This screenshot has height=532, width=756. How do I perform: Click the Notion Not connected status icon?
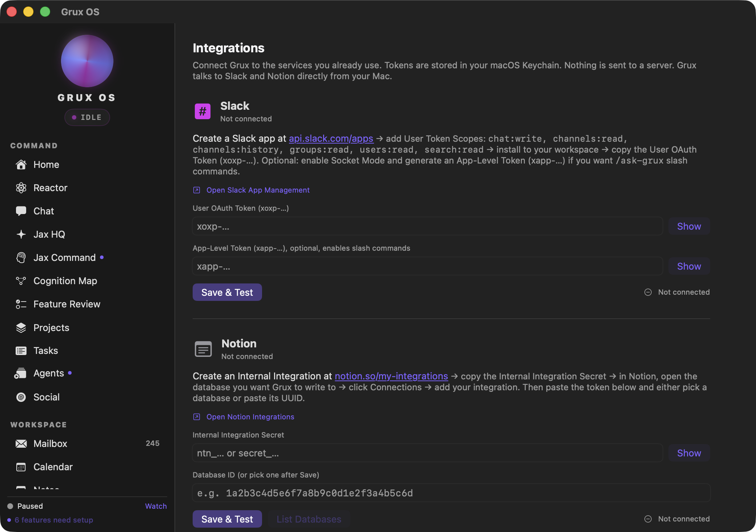coord(648,519)
